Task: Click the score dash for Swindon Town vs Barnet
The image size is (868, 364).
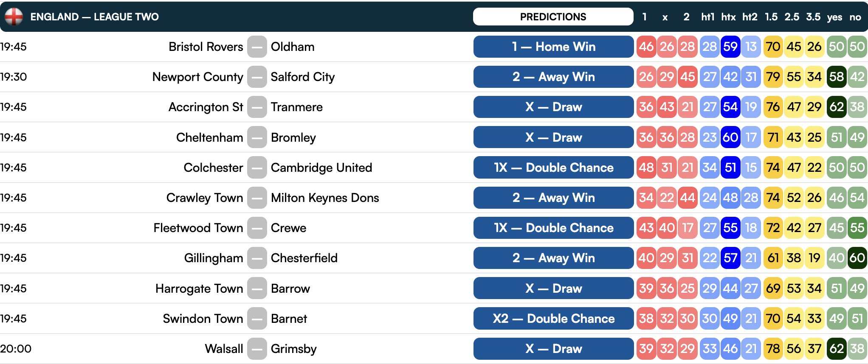Action: tap(257, 319)
